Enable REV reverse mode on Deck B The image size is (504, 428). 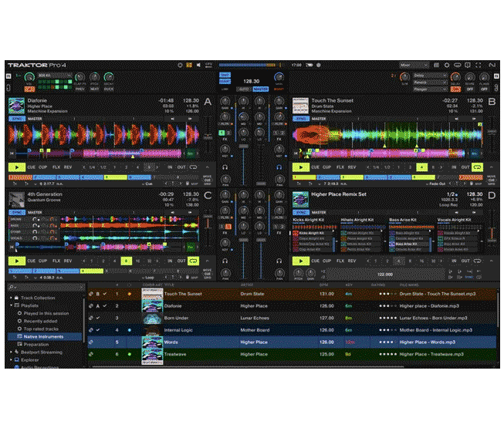[x=352, y=167]
